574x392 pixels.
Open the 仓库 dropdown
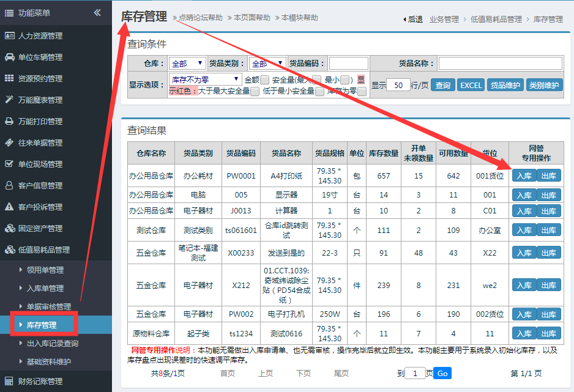188,64
